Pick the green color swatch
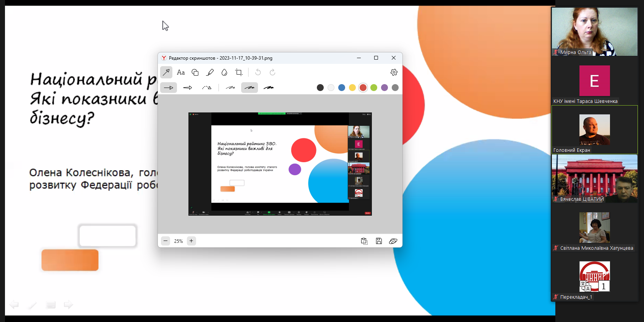Image resolution: width=644 pixels, height=322 pixels. tap(374, 88)
